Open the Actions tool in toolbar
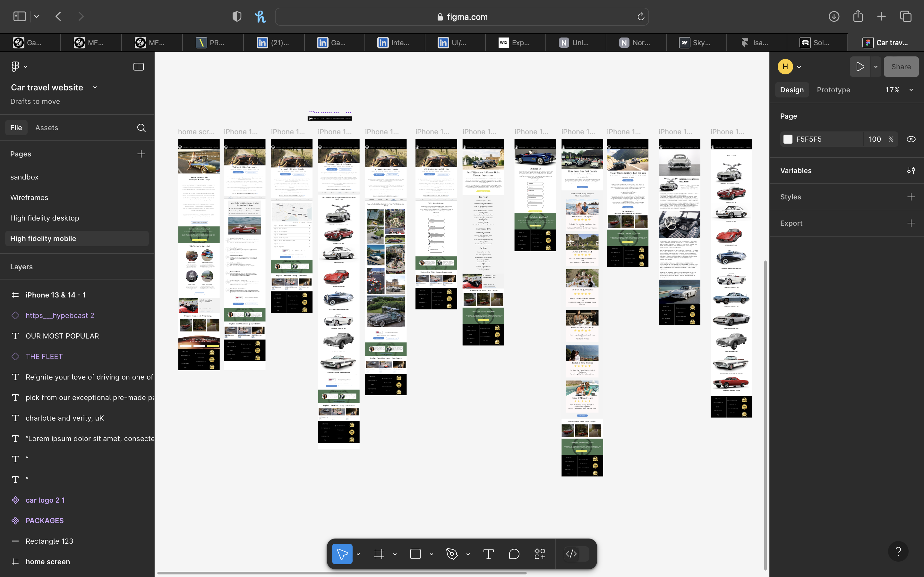This screenshot has width=924, height=577. tap(540, 554)
